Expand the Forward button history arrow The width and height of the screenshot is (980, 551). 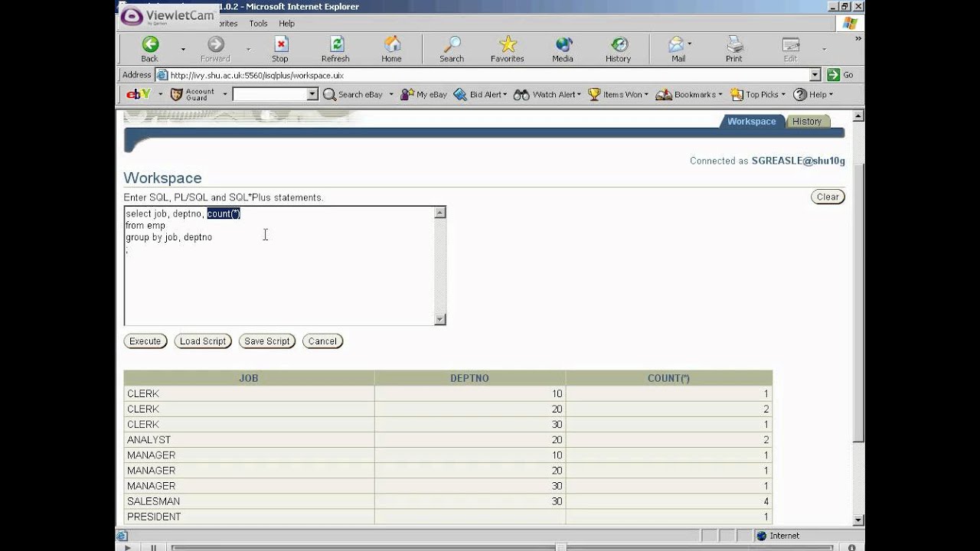[248, 49]
